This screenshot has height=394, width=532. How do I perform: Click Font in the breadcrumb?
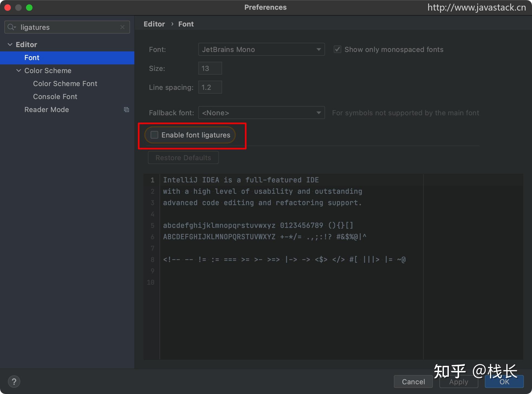click(186, 24)
